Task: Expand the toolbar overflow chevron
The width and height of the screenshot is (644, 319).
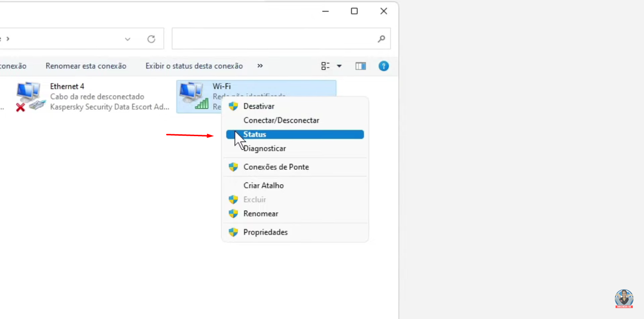Action: [260, 66]
